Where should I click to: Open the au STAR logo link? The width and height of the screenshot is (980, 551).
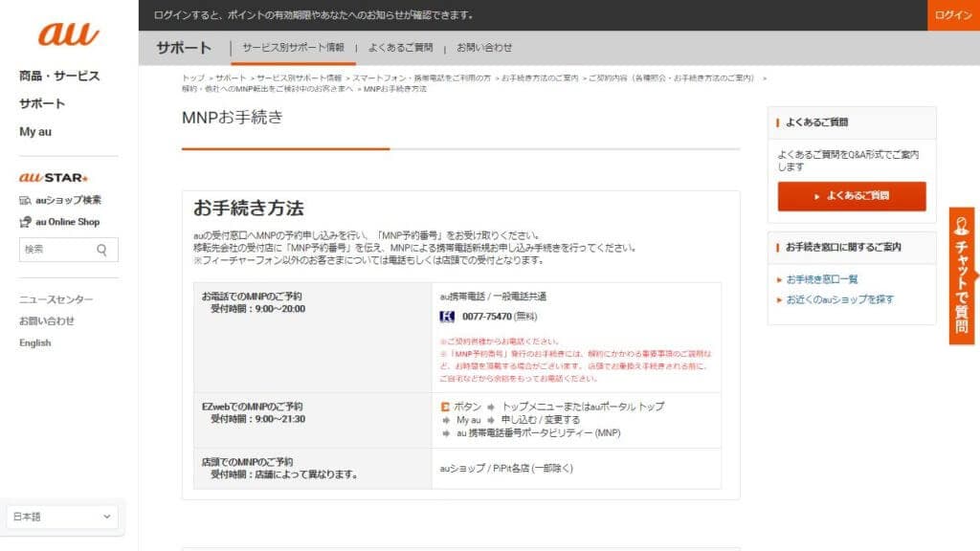coord(54,177)
